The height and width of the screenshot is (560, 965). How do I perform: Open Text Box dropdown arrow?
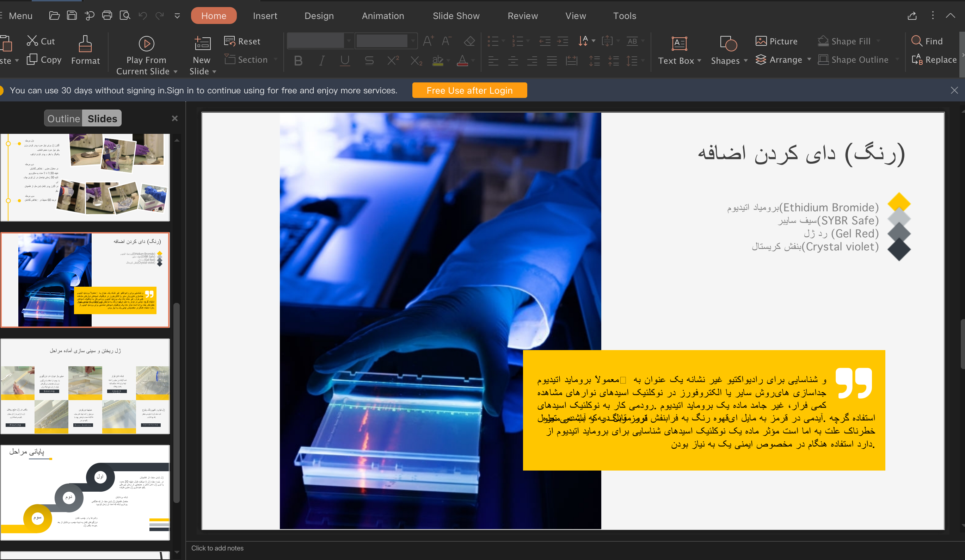[x=699, y=61]
